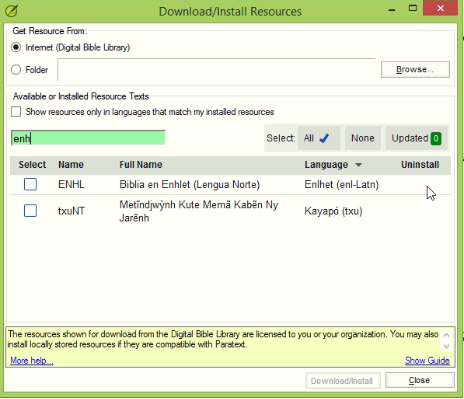The image size is (464, 399).
Task: Click the Select column header
Action: [32, 165]
